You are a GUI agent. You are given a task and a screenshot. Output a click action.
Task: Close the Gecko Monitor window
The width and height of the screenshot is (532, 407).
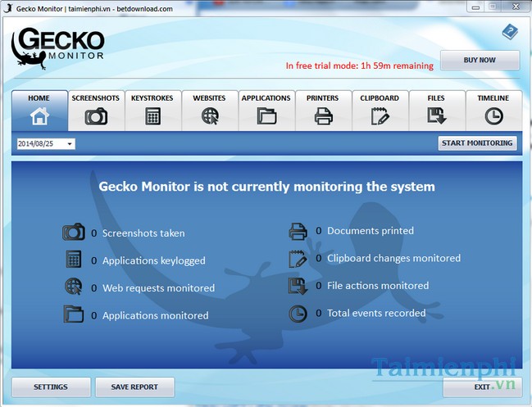tap(516, 7)
